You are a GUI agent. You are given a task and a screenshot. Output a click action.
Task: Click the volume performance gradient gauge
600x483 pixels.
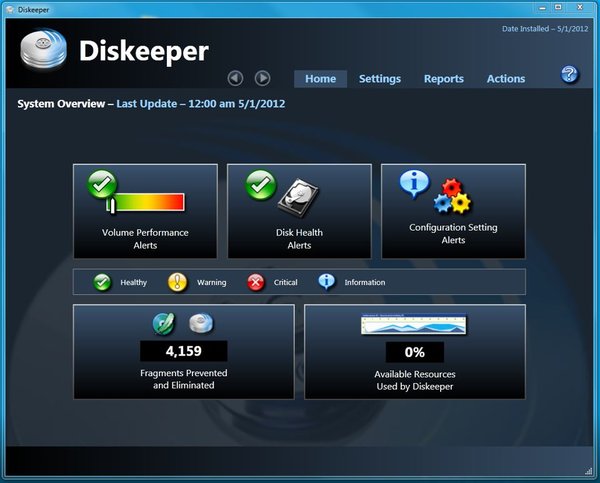point(146,202)
